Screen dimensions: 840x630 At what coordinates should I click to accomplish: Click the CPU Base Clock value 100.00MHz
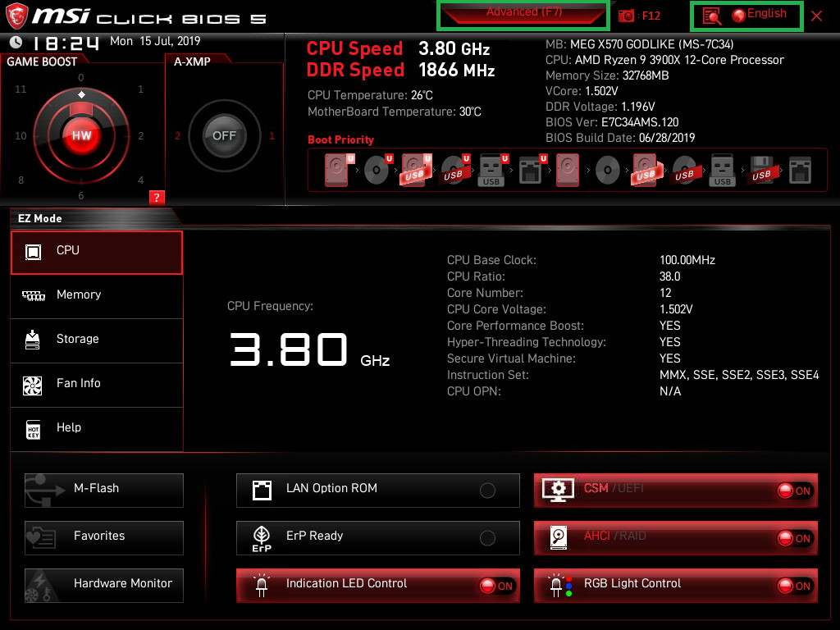pyautogui.click(x=687, y=260)
